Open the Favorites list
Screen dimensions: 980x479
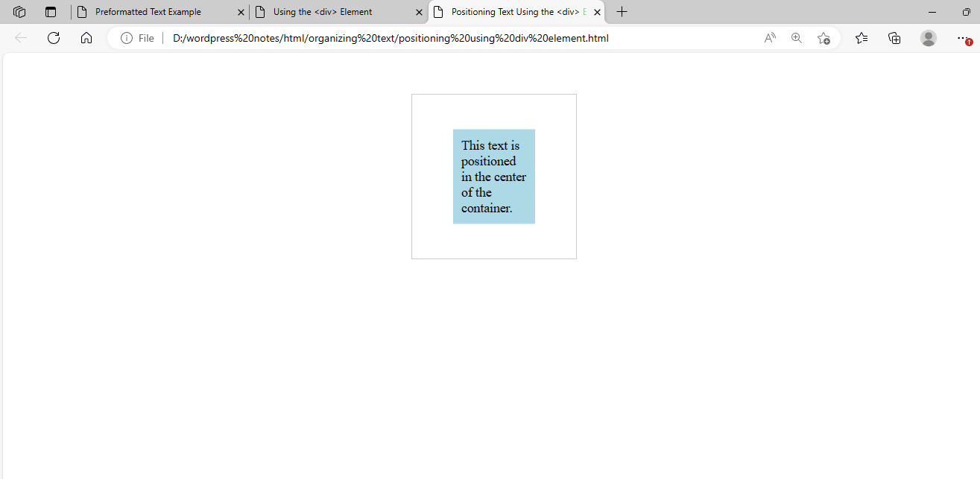click(x=862, y=38)
